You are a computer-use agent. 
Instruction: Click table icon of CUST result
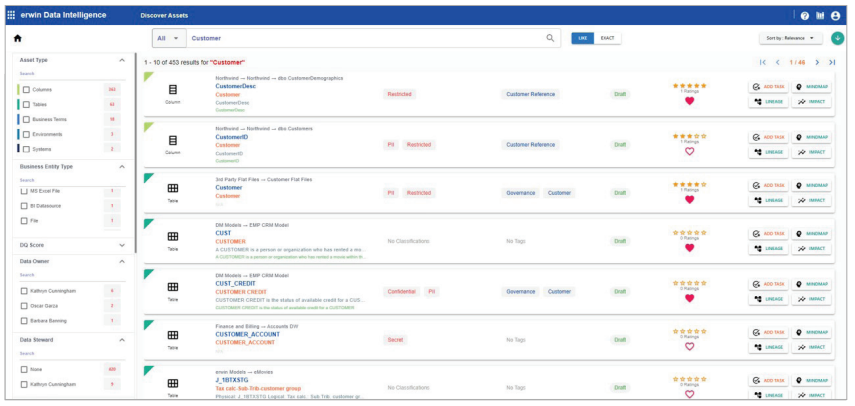[x=173, y=236]
